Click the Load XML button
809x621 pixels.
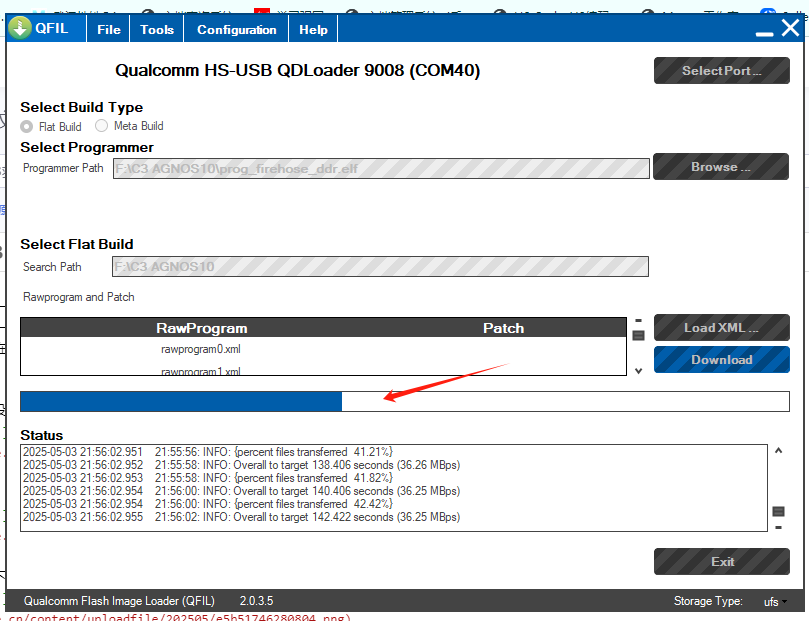pos(721,328)
